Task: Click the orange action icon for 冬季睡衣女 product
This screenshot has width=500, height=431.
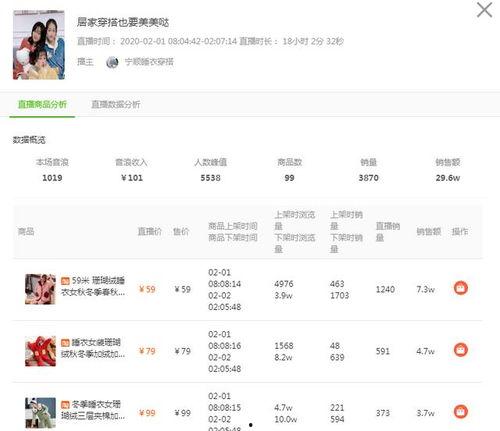Action: click(x=461, y=411)
